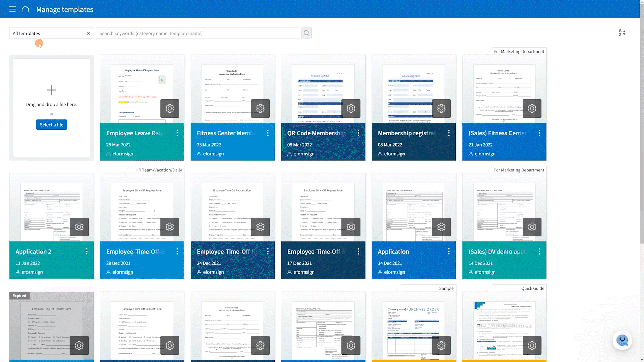Open more options for Application 2
Image resolution: width=644 pixels, height=362 pixels.
87,251
